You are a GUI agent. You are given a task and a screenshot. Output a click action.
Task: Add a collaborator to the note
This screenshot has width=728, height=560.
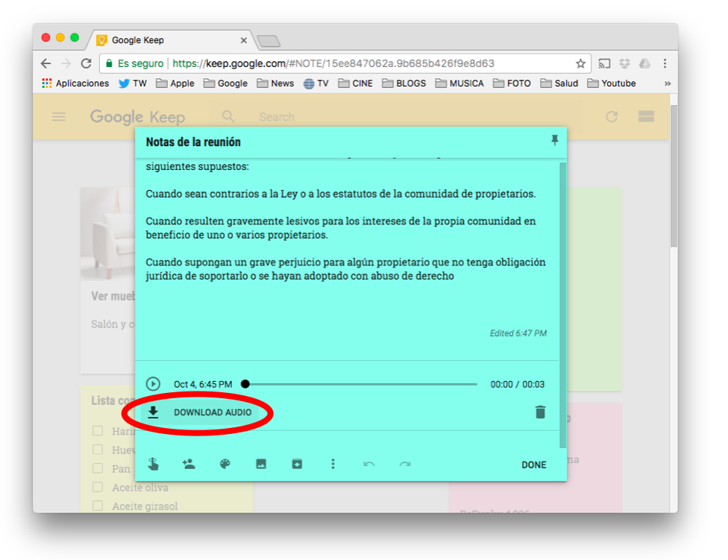pyautogui.click(x=189, y=464)
